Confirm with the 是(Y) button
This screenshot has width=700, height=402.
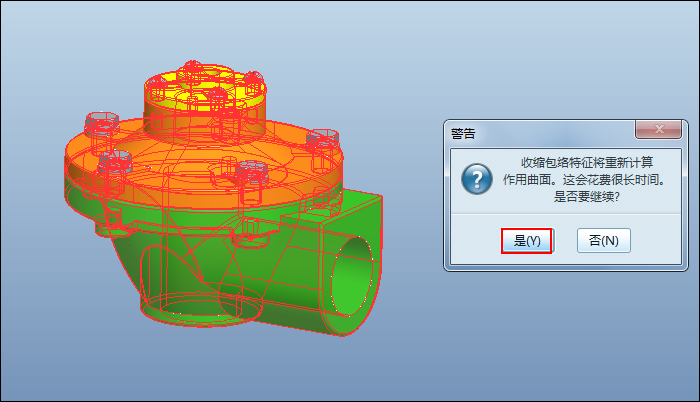click(x=527, y=241)
